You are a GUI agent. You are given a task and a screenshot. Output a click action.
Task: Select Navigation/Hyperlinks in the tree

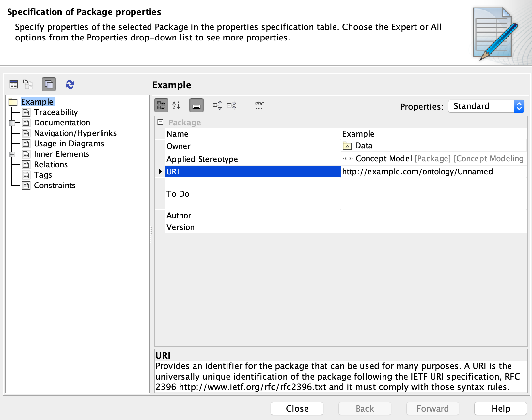tap(75, 133)
